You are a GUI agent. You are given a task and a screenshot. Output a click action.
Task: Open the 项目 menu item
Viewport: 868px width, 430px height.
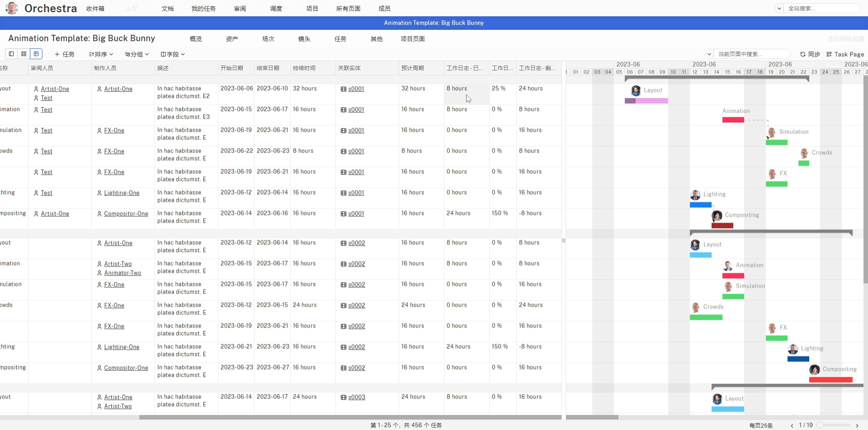click(312, 9)
